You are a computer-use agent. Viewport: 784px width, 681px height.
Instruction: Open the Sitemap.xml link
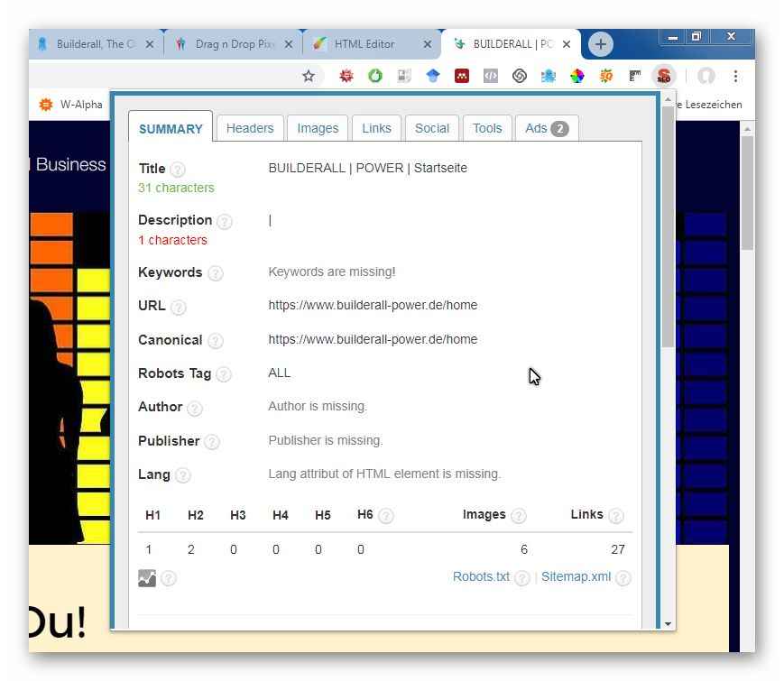[x=576, y=576]
